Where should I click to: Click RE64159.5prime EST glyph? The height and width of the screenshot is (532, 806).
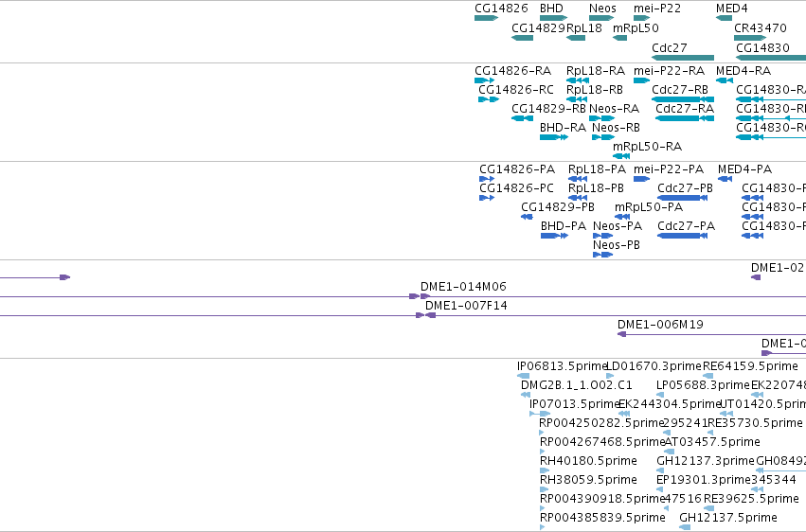tap(707, 376)
